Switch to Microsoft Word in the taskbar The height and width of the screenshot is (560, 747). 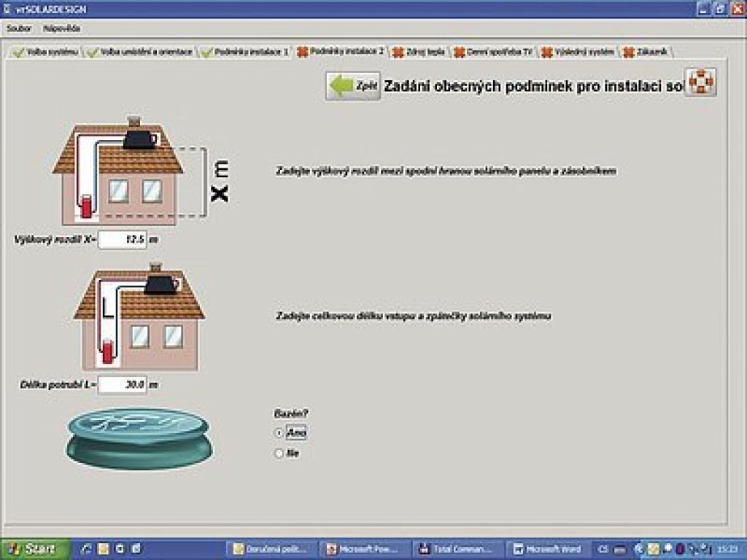point(548,550)
